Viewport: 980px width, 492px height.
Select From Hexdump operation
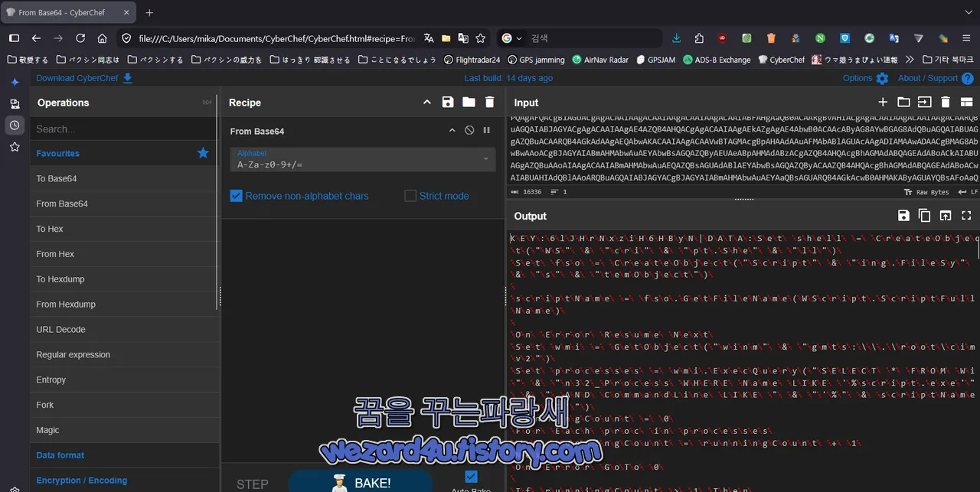[123, 304]
